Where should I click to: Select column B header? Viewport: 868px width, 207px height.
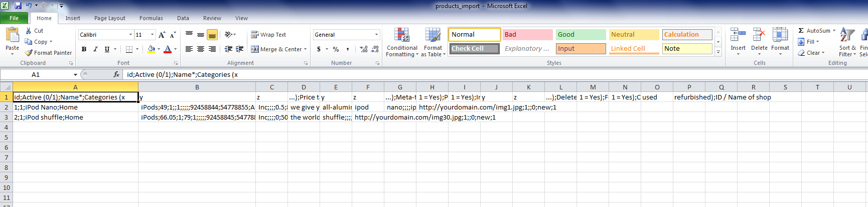click(x=197, y=87)
